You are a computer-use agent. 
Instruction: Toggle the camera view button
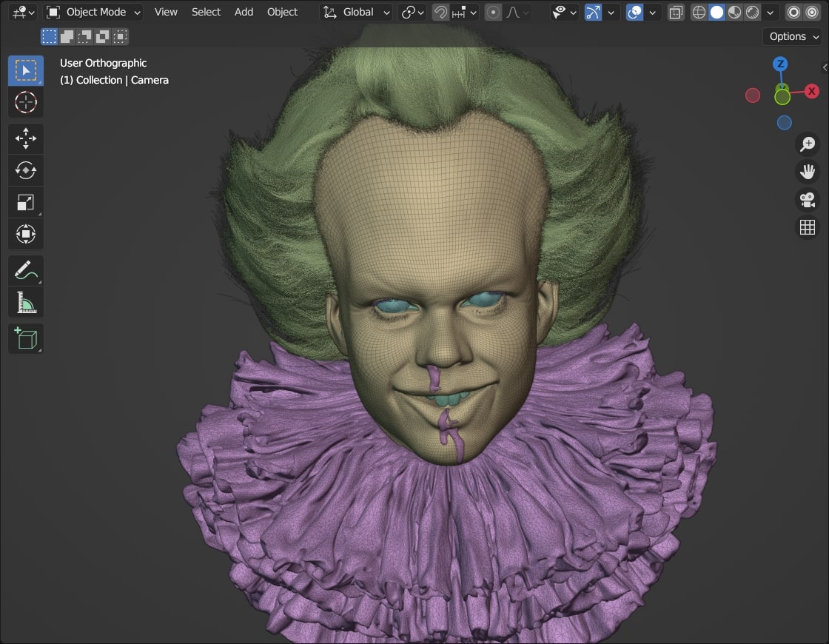(x=808, y=200)
